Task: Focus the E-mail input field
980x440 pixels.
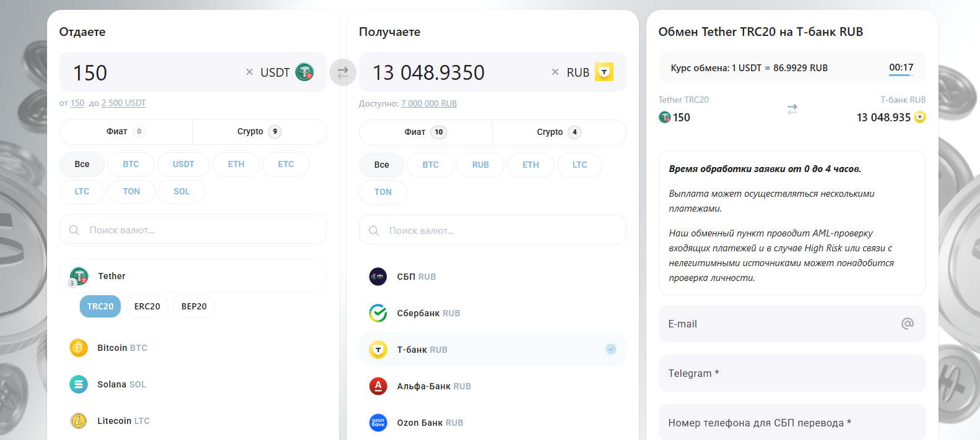Action: pyautogui.click(x=780, y=324)
